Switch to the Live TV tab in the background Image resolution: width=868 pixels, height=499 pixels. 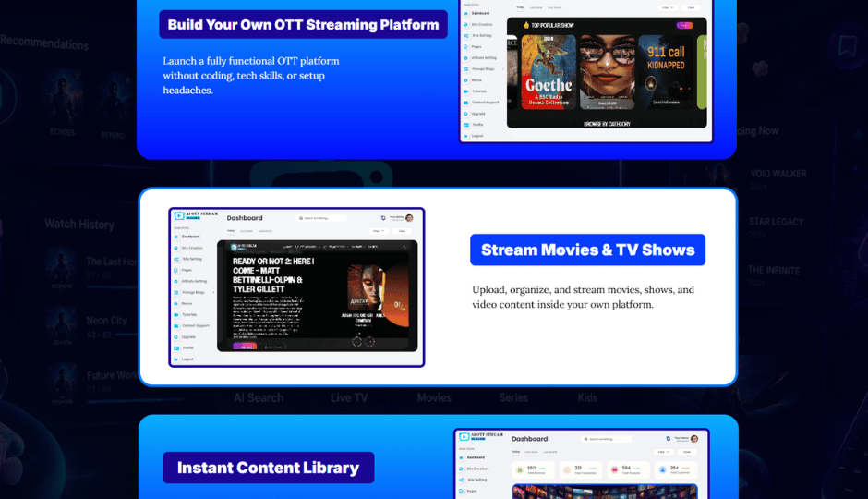[x=349, y=397]
